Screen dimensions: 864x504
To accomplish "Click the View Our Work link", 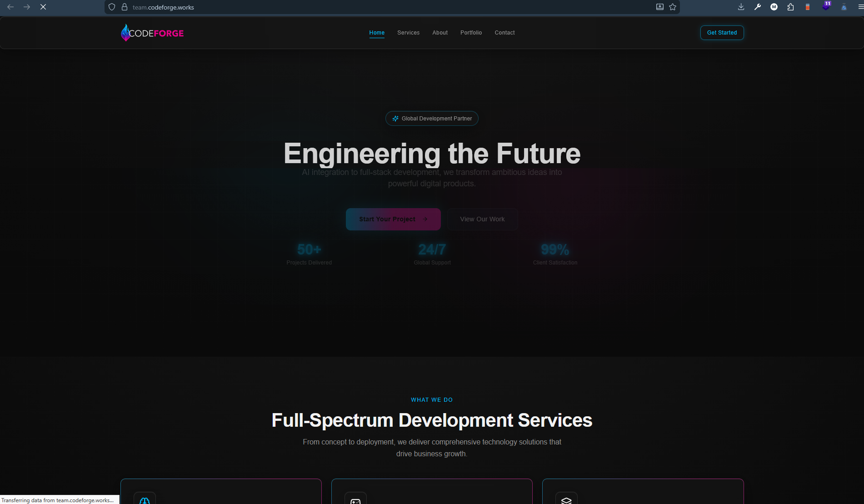I will click(482, 219).
